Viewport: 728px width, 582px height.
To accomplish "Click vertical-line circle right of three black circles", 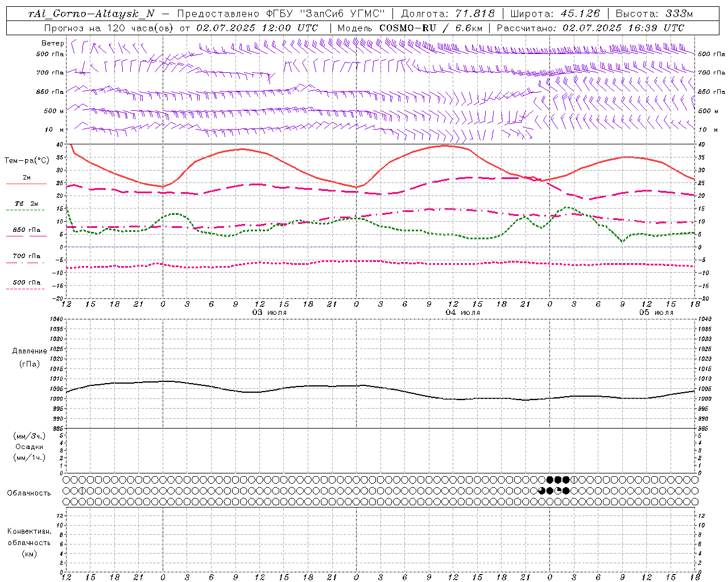I will coord(574,480).
